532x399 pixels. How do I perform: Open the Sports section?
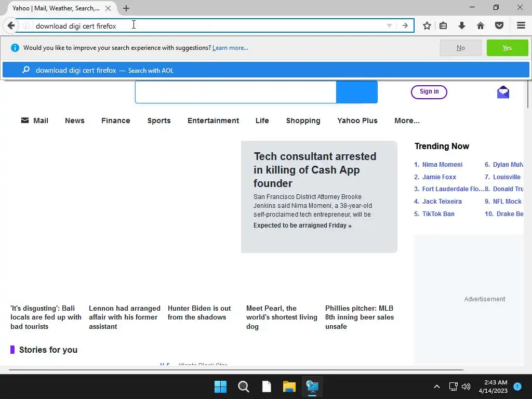click(x=159, y=121)
